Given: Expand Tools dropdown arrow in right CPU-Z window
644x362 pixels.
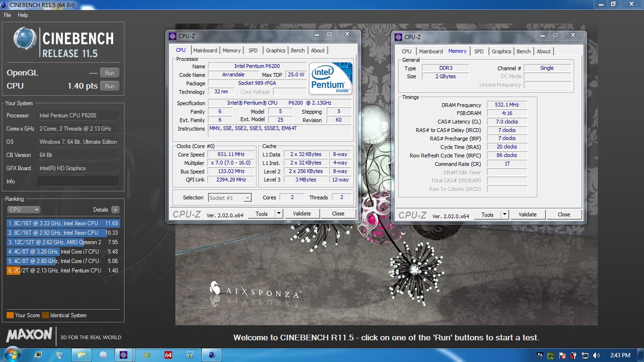Looking at the screenshot, I should [505, 214].
